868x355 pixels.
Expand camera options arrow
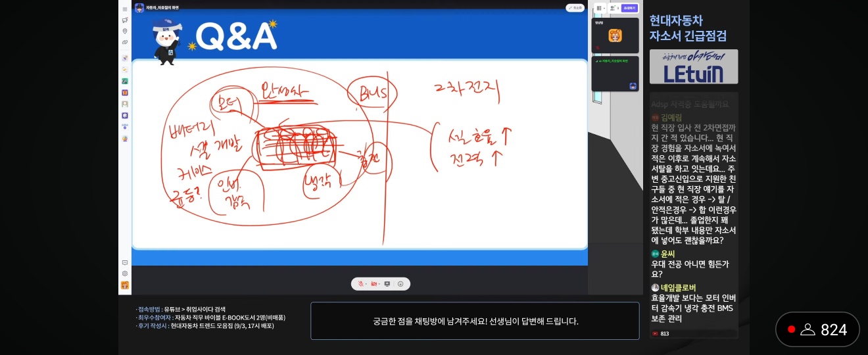(x=378, y=284)
